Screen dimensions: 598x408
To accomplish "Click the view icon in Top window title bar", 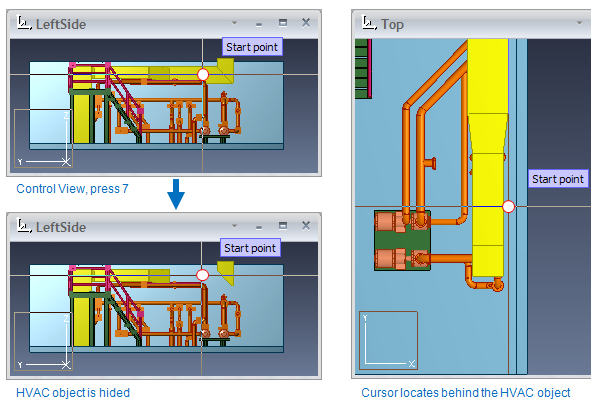I will point(369,23).
